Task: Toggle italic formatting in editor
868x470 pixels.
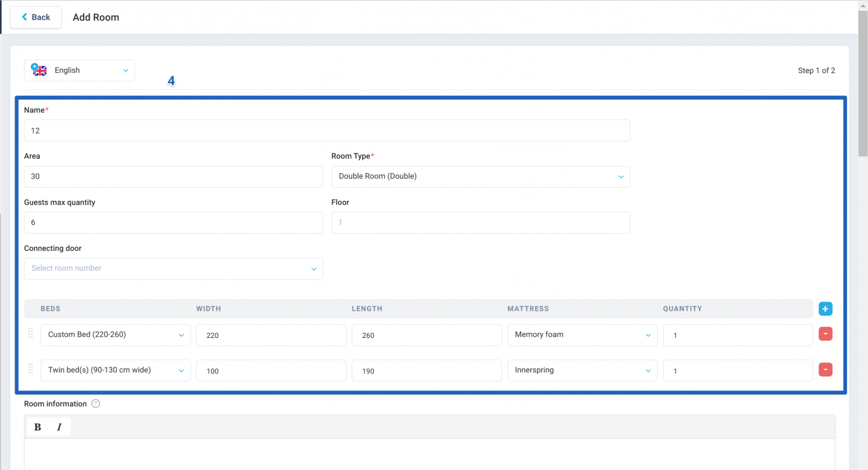Action: pyautogui.click(x=59, y=427)
